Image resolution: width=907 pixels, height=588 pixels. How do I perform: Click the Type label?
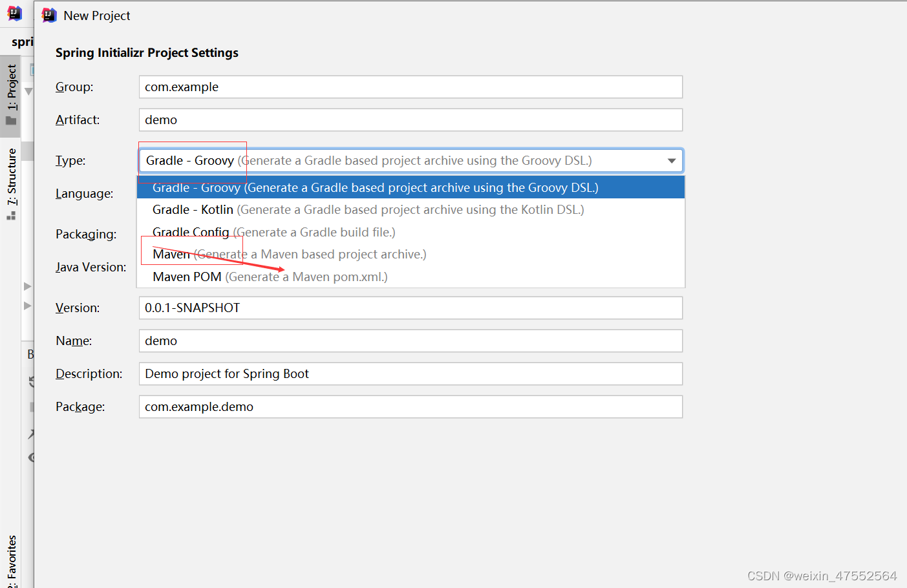tap(70, 161)
